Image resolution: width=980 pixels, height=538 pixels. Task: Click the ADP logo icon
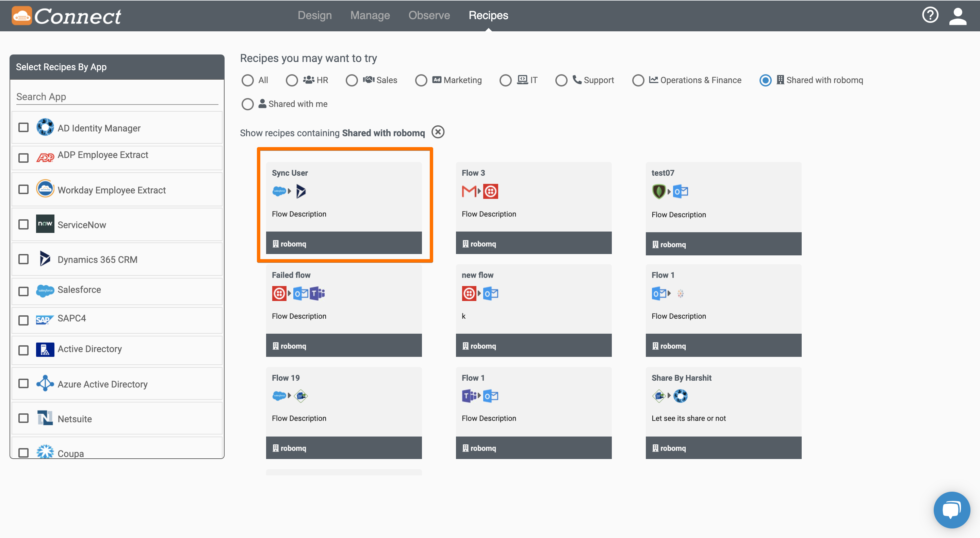pos(45,157)
